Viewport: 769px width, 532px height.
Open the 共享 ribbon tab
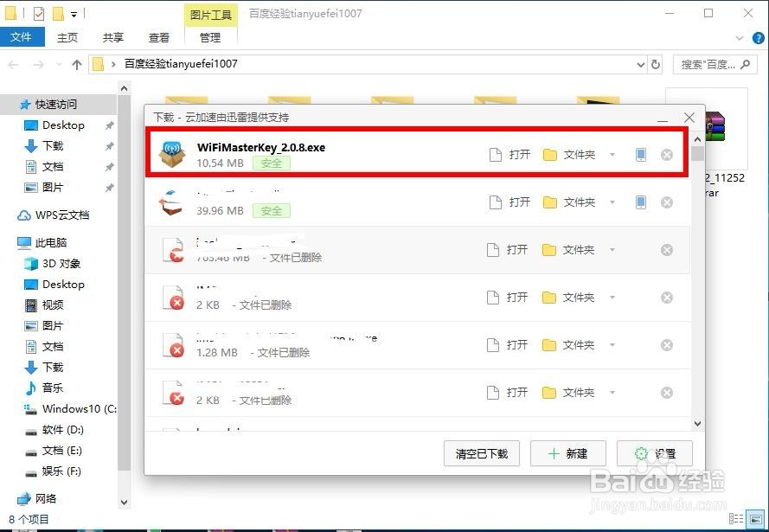(112, 38)
